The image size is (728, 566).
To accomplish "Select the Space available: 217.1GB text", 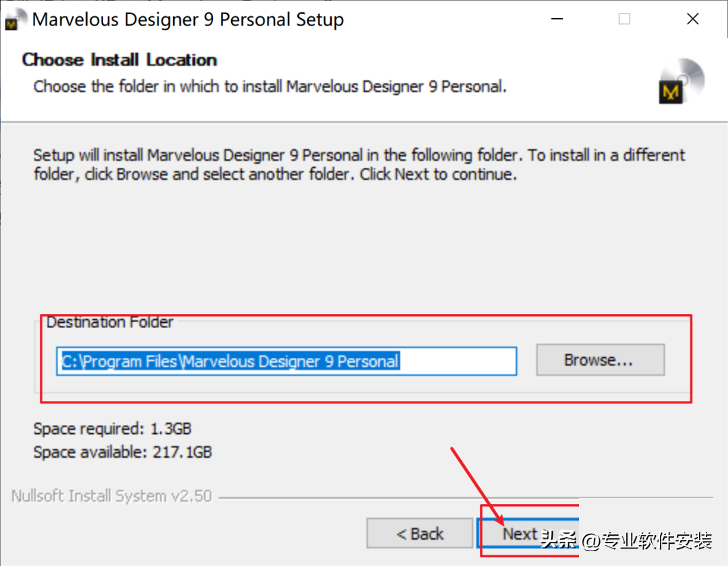I will point(123,452).
